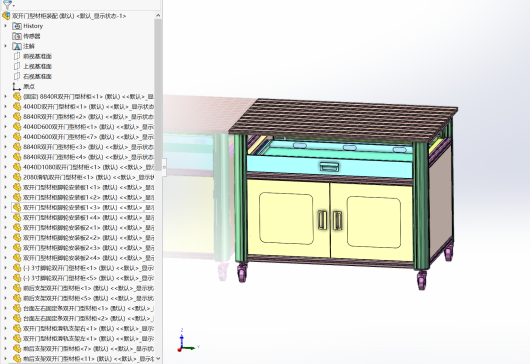Click the (-) 3寸脚轮双开门型材柜<1> part icon
Image resolution: width=530 pixels, height=364 pixels.
(17, 268)
